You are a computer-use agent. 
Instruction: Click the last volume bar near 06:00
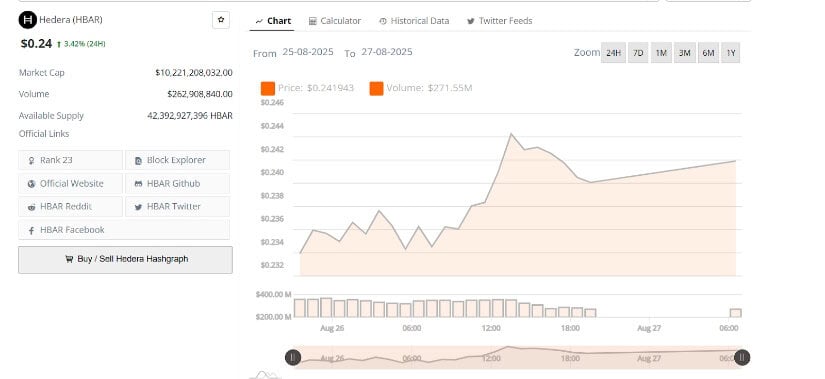click(x=736, y=313)
